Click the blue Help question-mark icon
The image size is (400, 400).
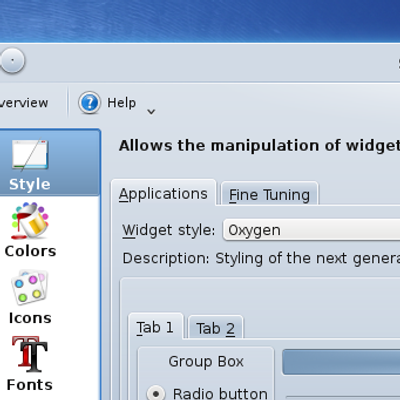[x=89, y=103]
